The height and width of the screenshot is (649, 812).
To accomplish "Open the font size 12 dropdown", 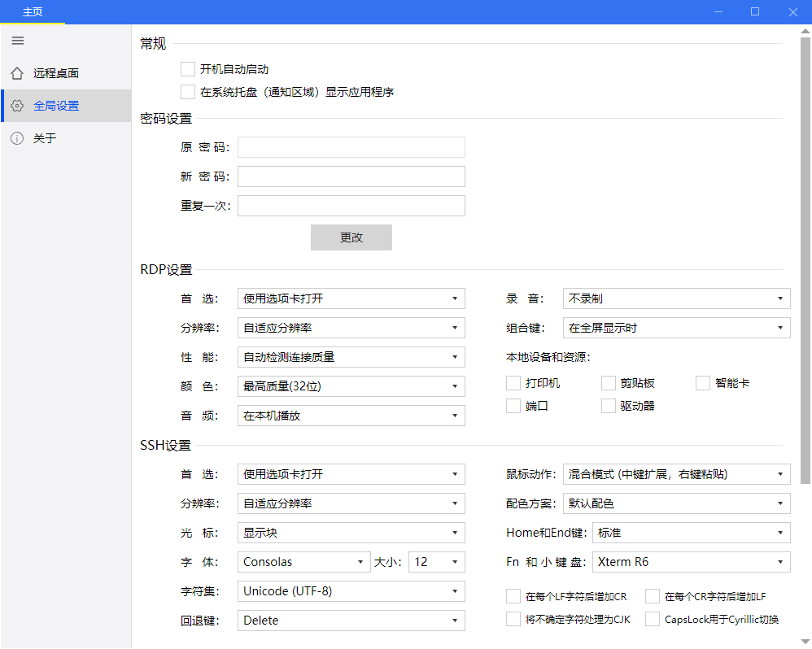I will pyautogui.click(x=437, y=562).
